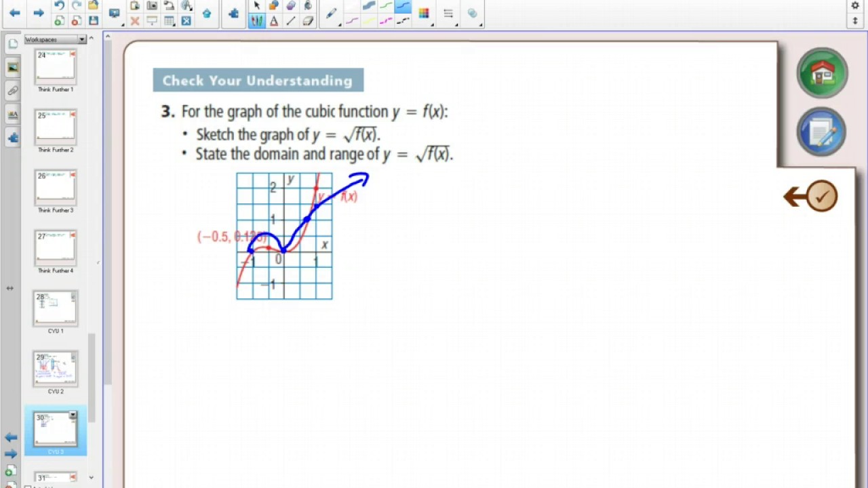Redo the last undone action
This screenshot has height=488, width=868.
(x=76, y=5)
